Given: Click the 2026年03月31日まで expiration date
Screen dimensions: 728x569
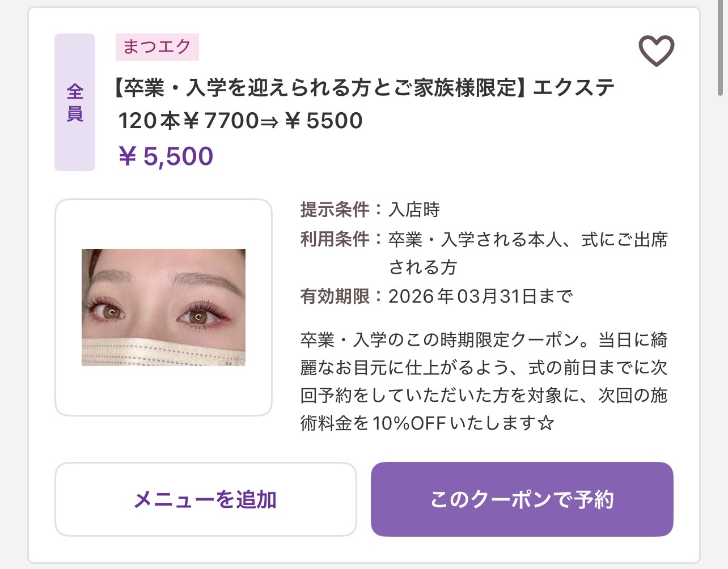Looking at the screenshot, I should pos(480,296).
